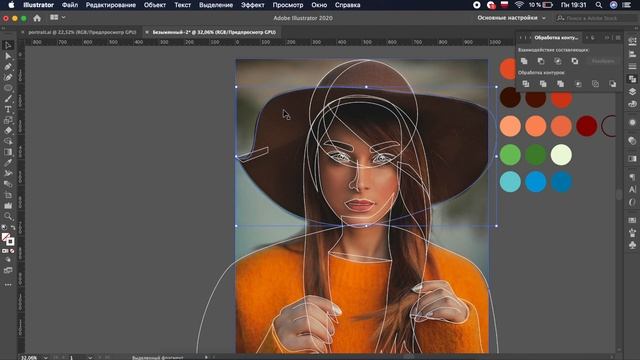Select the Artboard tool
This screenshot has width=640, height=360.
tap(8, 195)
